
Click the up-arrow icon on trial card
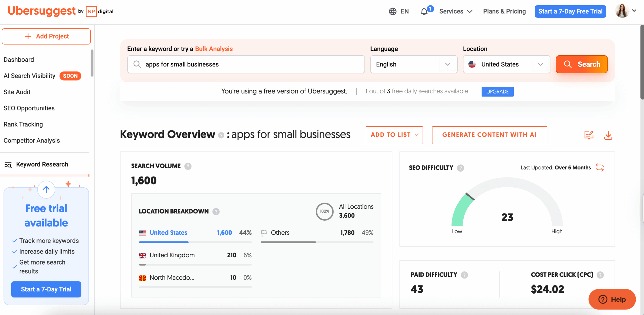click(46, 190)
